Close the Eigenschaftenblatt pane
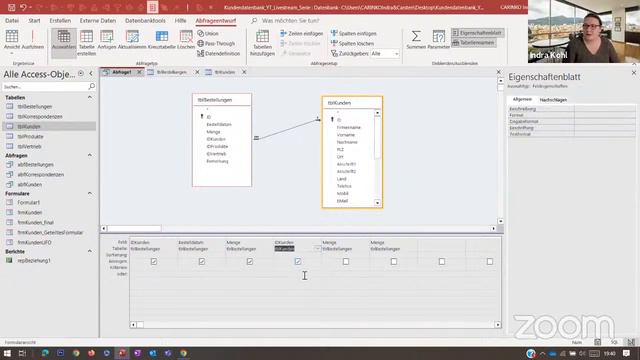 [634, 73]
